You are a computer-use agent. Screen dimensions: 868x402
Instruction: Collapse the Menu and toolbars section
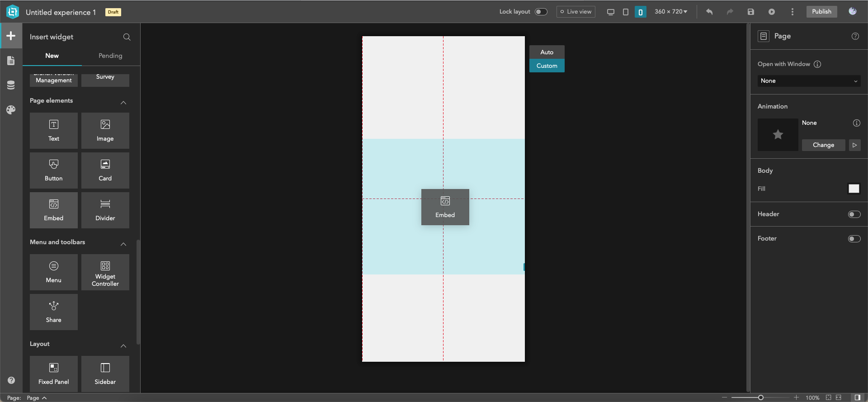click(123, 244)
